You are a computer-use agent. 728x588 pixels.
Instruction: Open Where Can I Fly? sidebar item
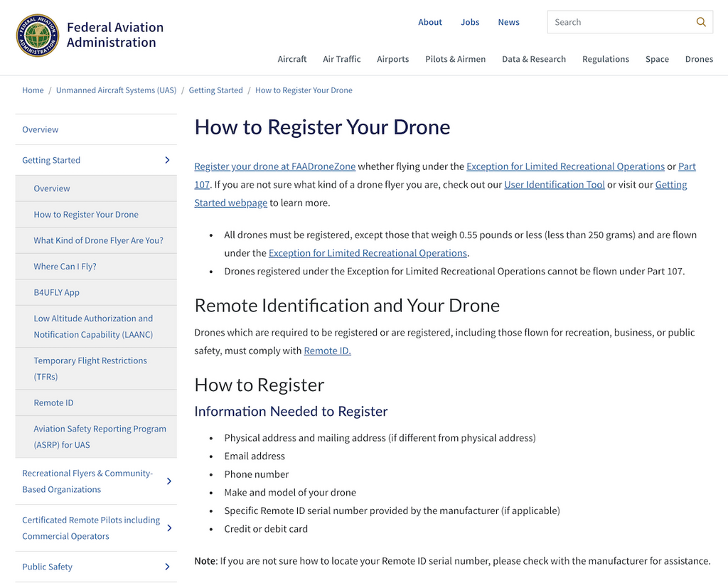(65, 267)
